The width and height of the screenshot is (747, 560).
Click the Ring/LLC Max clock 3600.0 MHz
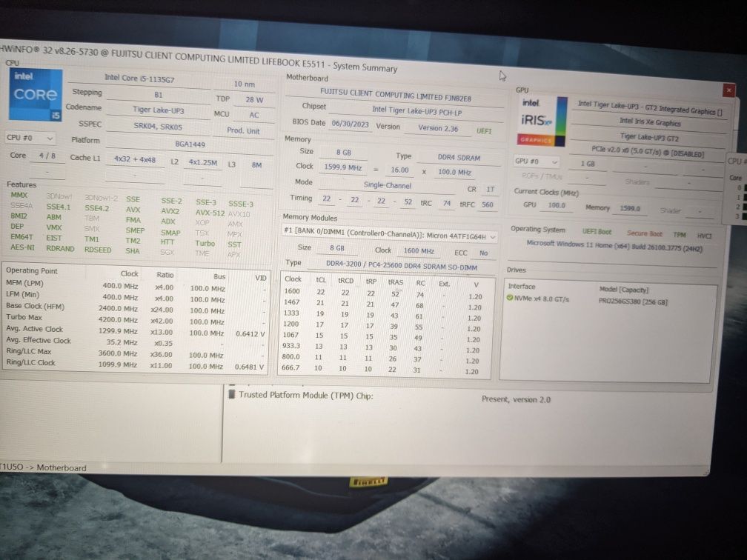click(x=117, y=354)
